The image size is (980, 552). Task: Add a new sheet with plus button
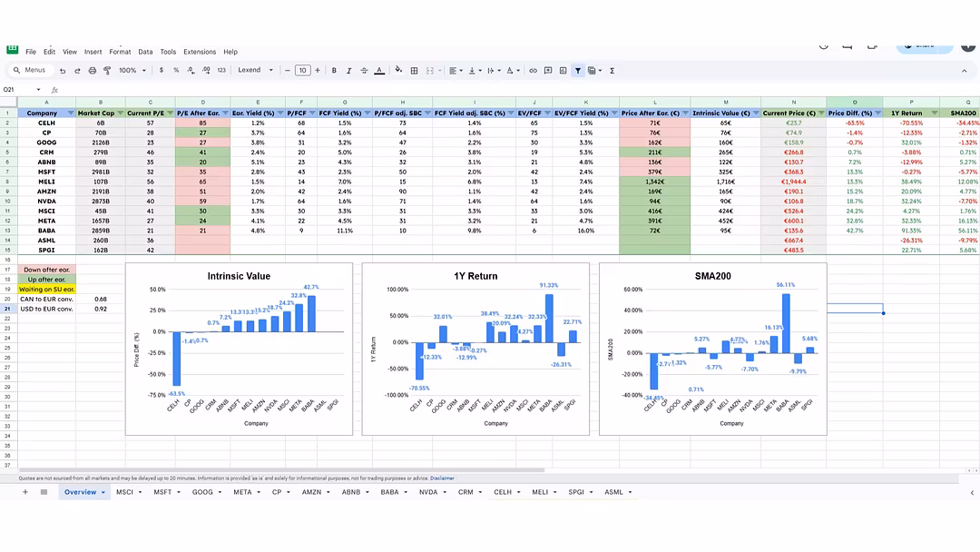click(25, 492)
